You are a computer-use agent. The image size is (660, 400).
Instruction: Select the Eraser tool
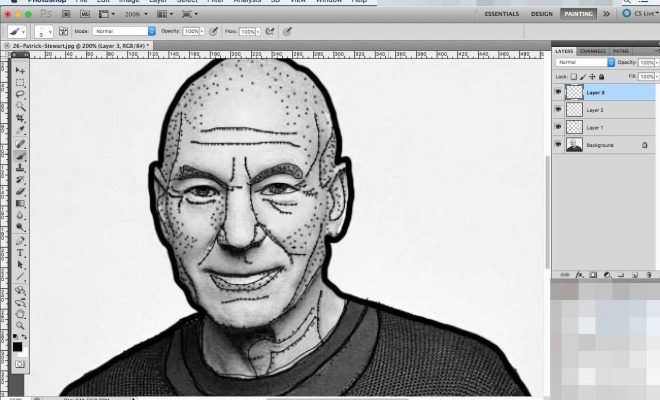[20, 192]
